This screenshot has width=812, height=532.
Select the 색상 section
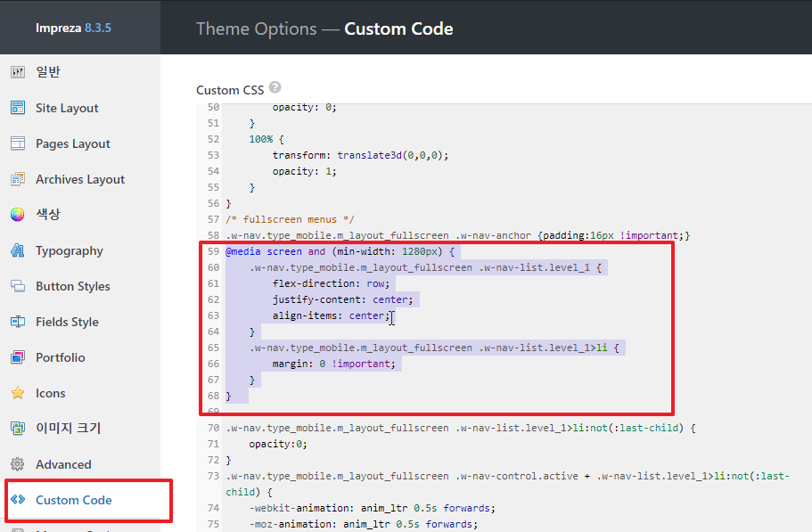(x=47, y=214)
